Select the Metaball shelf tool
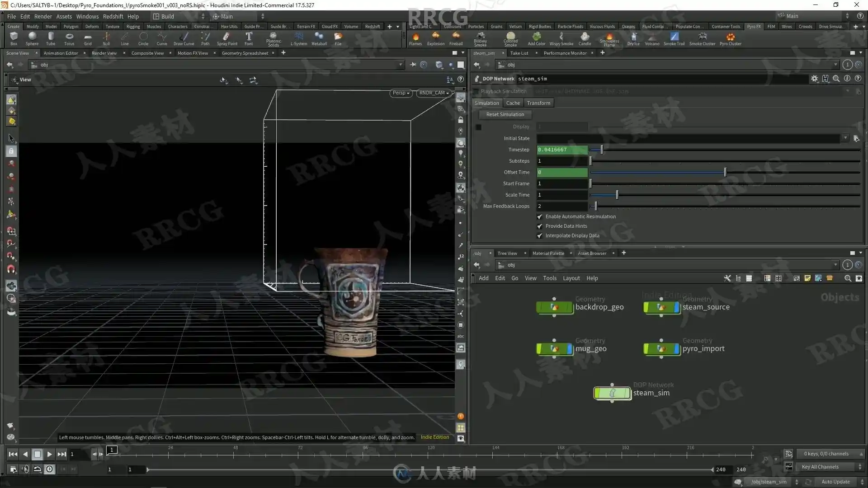868x488 pixels. pyautogui.click(x=319, y=38)
